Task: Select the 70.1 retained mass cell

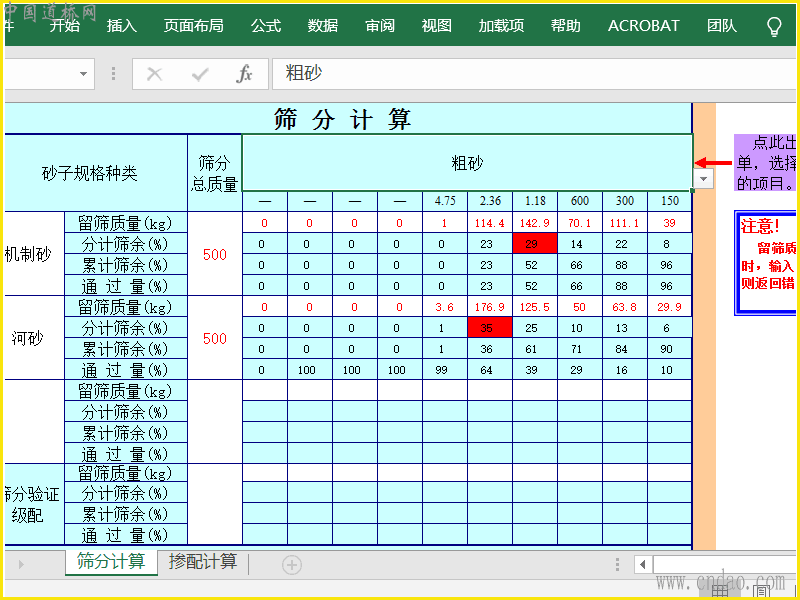Action: click(580, 223)
